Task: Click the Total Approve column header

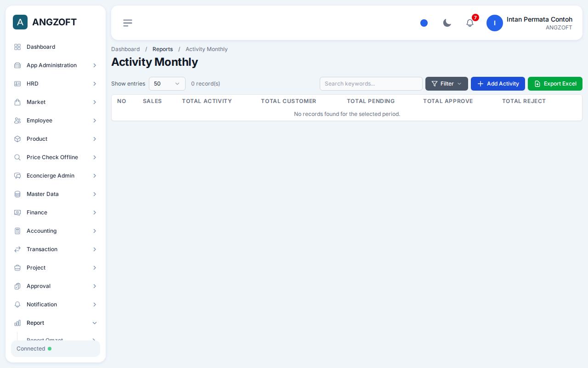Action: pos(448,101)
